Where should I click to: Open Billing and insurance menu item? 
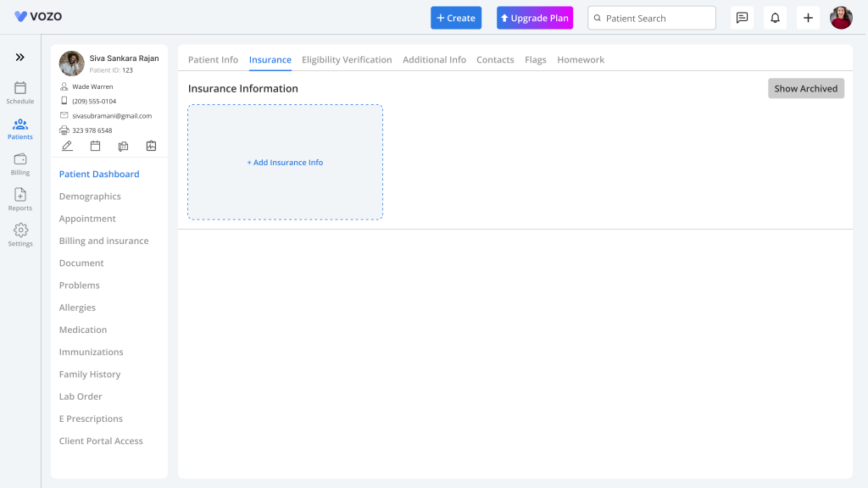click(x=104, y=241)
